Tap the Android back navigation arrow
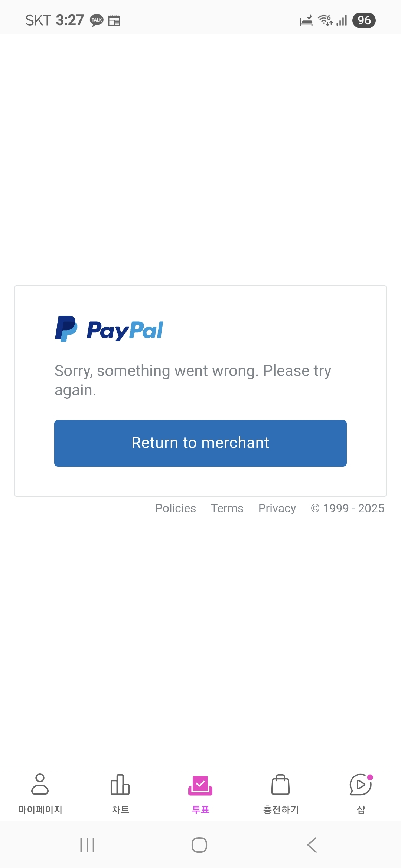 [x=312, y=845]
